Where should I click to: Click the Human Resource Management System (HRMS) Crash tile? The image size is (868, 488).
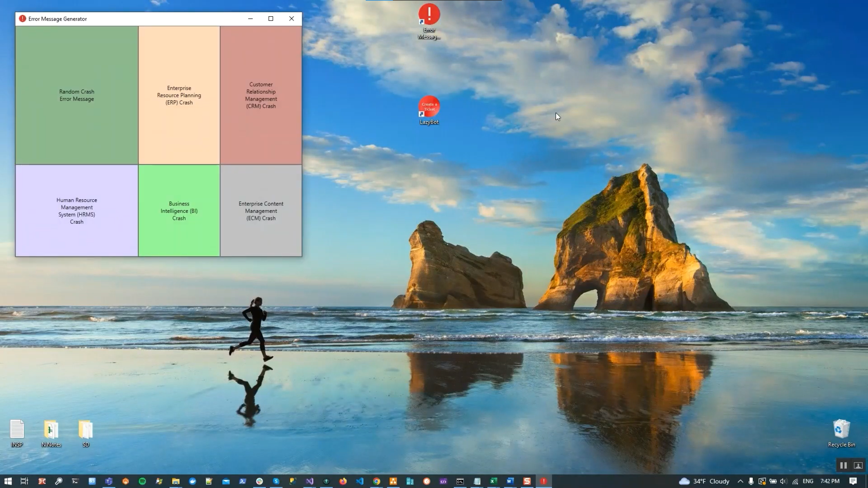click(x=77, y=210)
